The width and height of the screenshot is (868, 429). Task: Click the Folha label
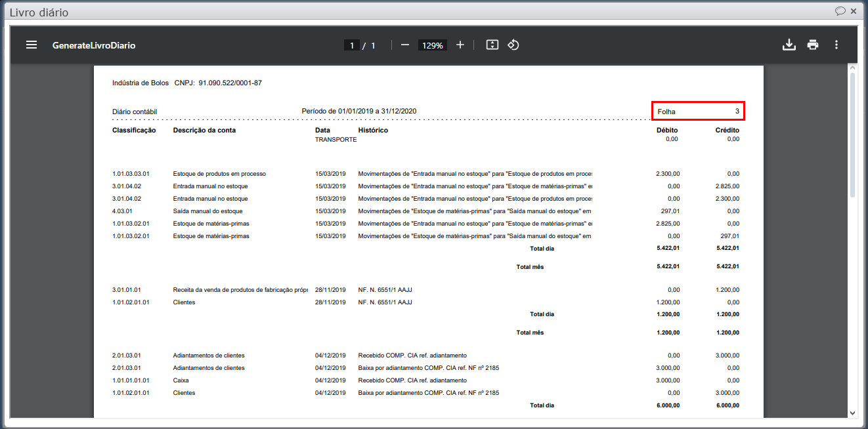[x=666, y=112]
